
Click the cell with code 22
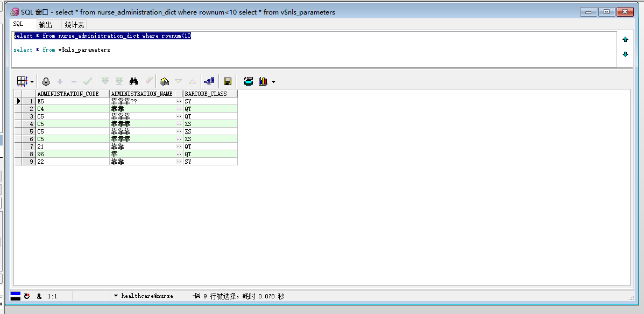73,162
